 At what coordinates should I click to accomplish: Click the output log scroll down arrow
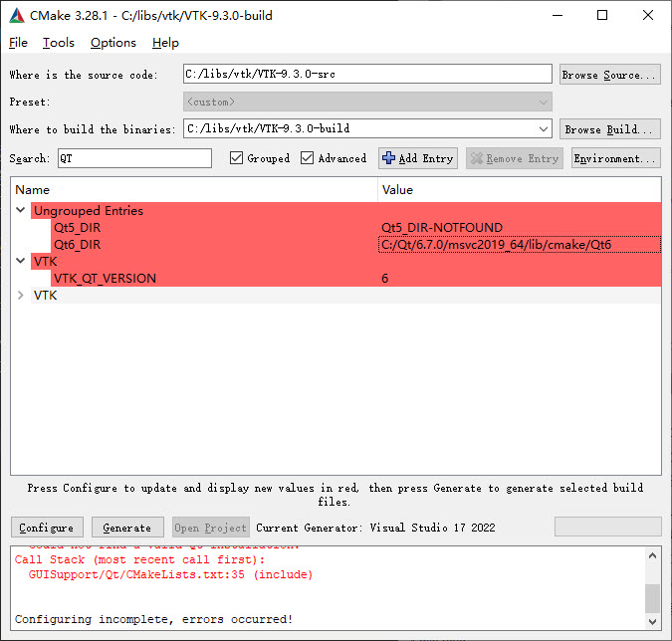point(652,622)
